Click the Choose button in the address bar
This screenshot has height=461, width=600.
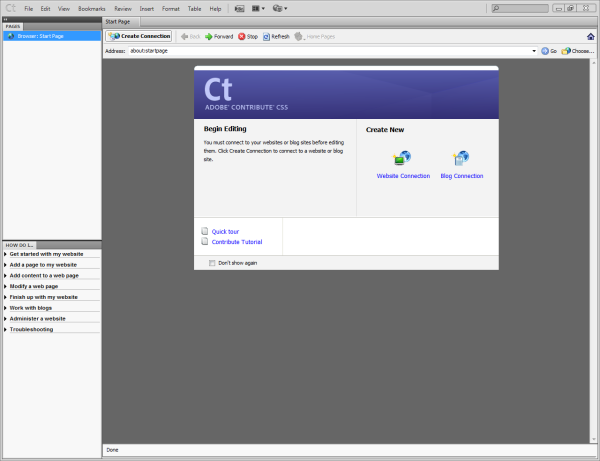pos(577,51)
